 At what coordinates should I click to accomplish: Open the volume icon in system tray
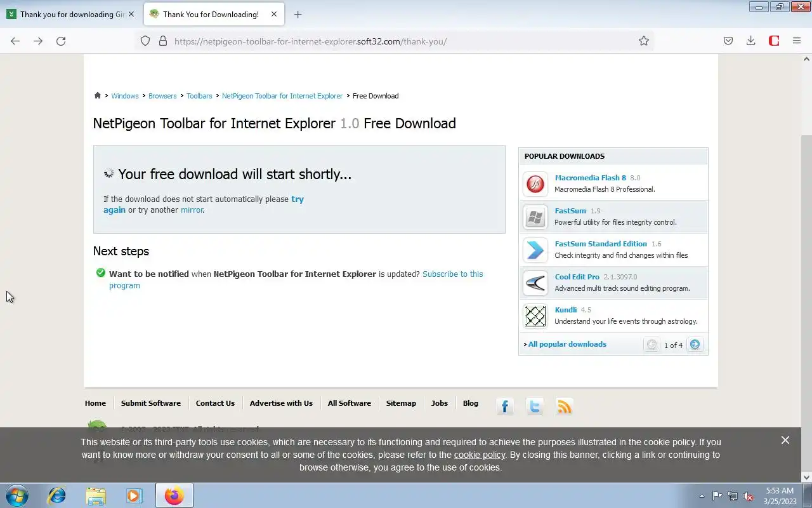click(x=749, y=496)
